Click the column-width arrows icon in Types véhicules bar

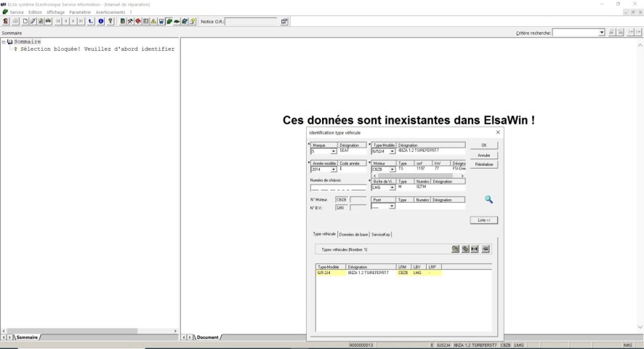tap(475, 249)
